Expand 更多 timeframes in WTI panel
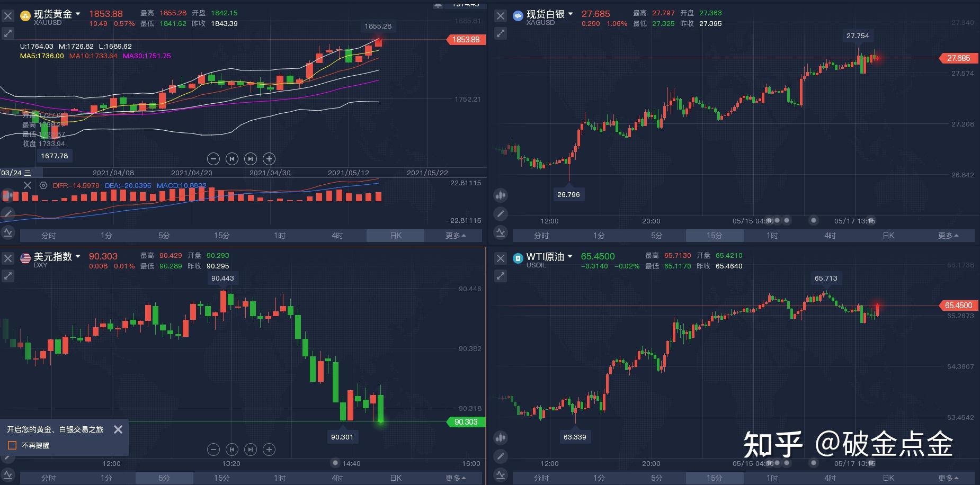Screen dimensions: 980x485 click(948, 478)
